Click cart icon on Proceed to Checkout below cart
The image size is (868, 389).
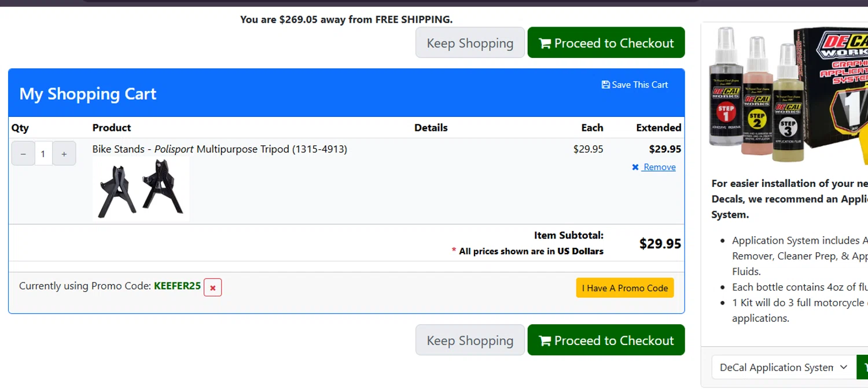click(545, 341)
